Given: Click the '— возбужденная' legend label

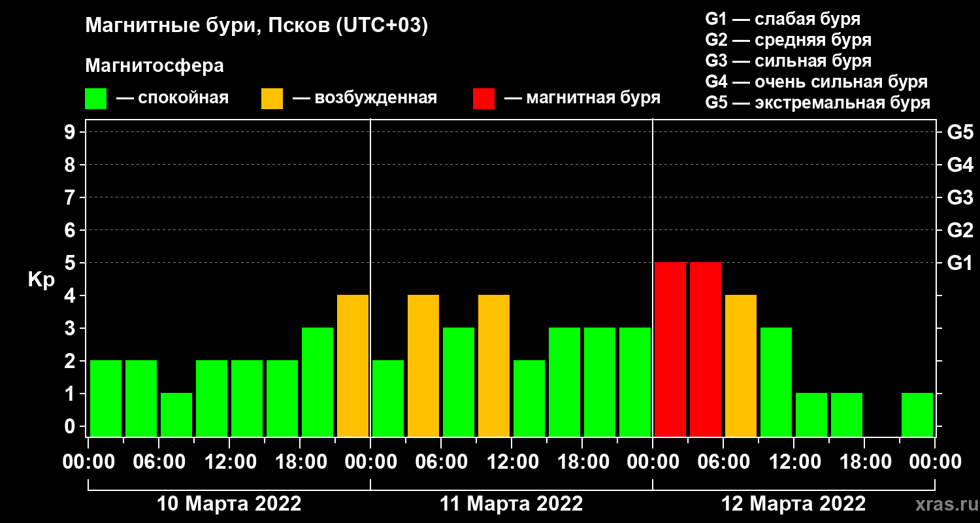Looking at the screenshot, I should [x=365, y=98].
